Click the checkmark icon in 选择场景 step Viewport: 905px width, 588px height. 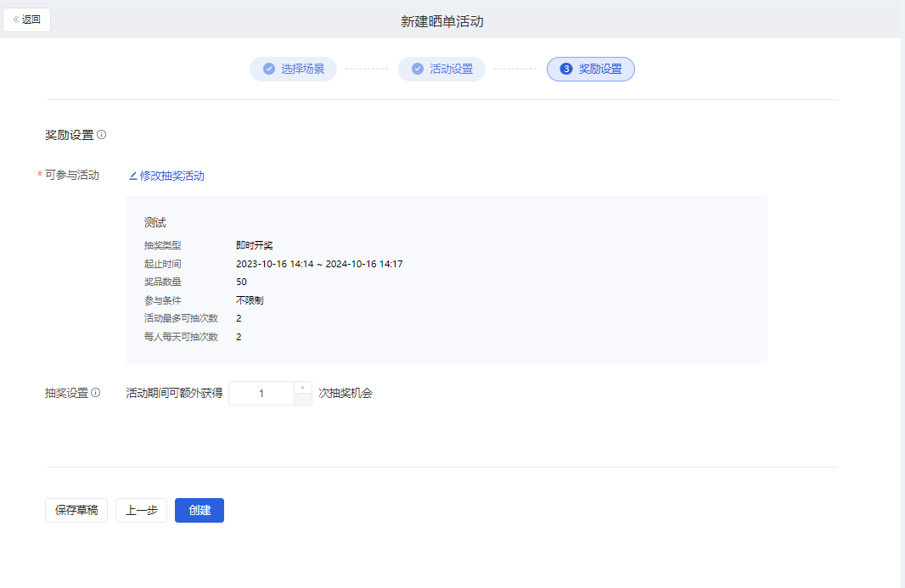pos(269,69)
